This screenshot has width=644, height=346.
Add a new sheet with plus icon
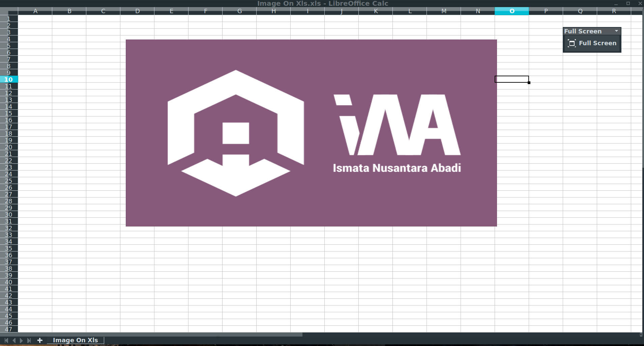[x=40, y=340]
